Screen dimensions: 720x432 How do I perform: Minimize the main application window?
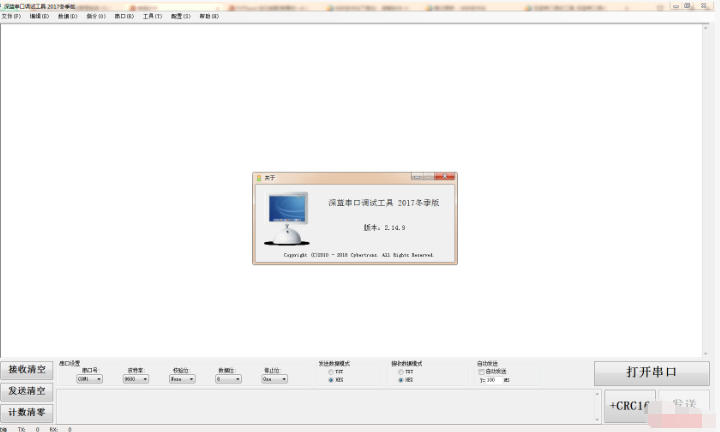(x=676, y=6)
